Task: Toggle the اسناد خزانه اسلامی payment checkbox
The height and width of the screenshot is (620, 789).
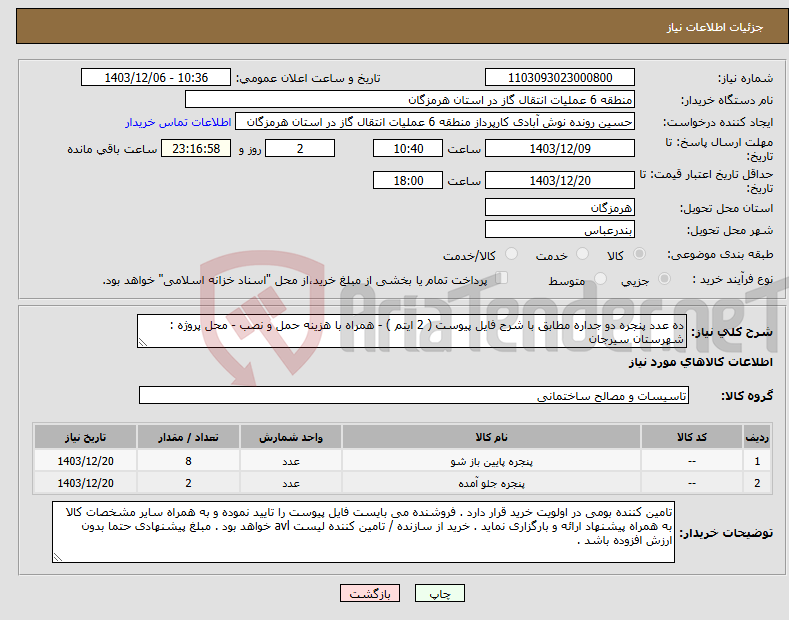Action: 502,277
